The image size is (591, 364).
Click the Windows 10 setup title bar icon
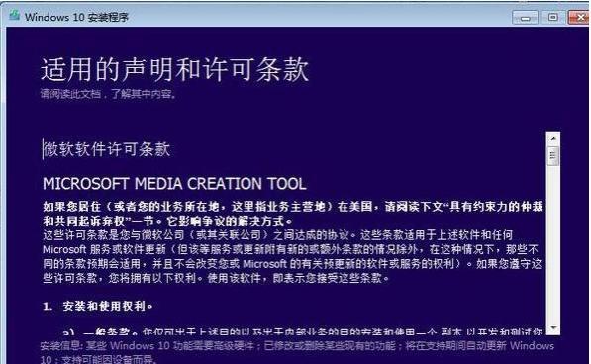[x=14, y=16]
